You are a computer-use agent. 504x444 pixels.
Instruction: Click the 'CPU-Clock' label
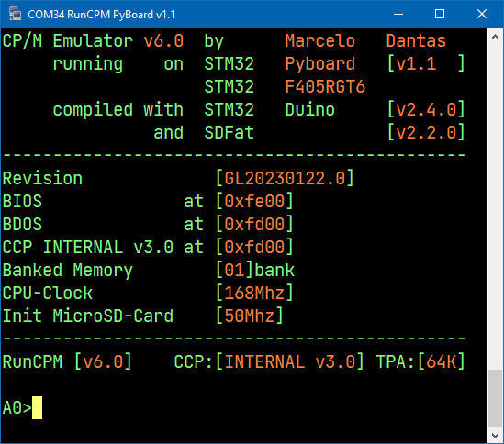tap(48, 293)
